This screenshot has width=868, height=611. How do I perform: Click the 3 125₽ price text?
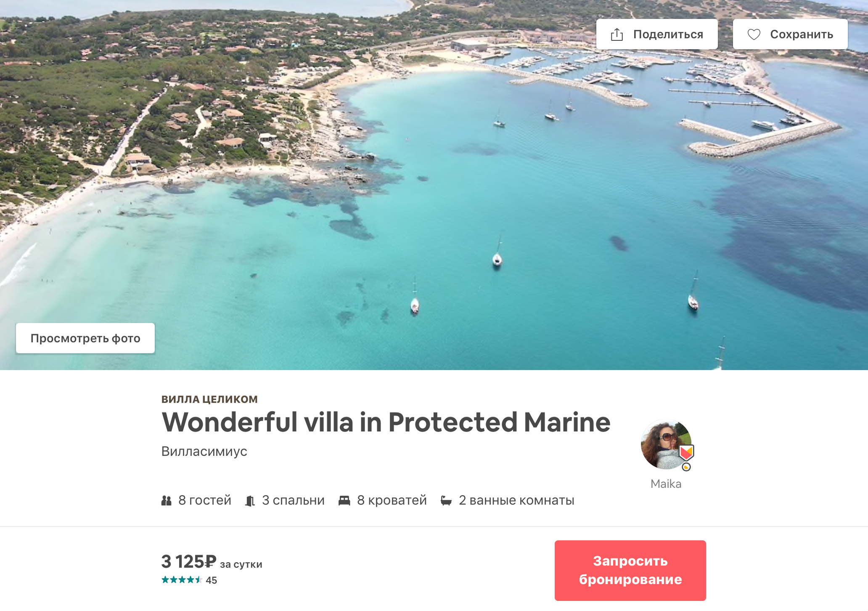point(189,562)
